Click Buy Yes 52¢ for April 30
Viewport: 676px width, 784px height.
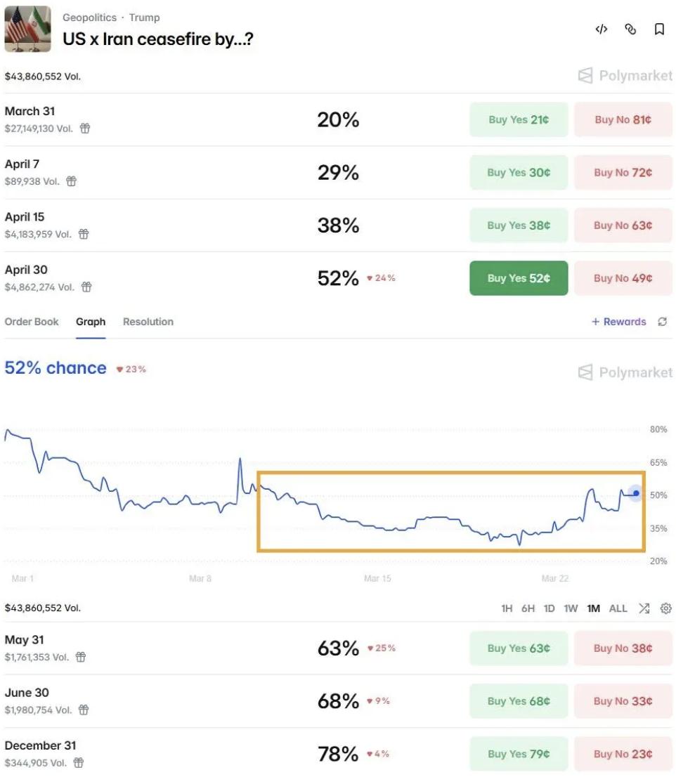point(519,277)
